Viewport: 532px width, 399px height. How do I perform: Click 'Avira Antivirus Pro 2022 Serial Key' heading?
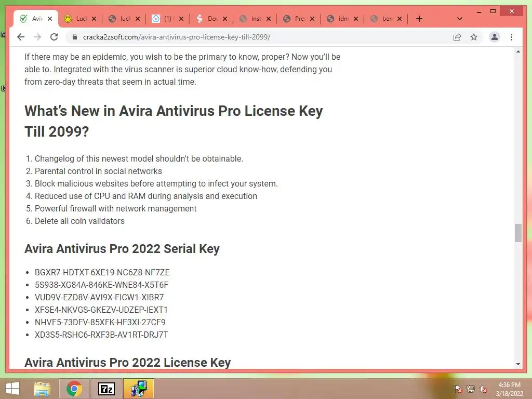(x=122, y=249)
